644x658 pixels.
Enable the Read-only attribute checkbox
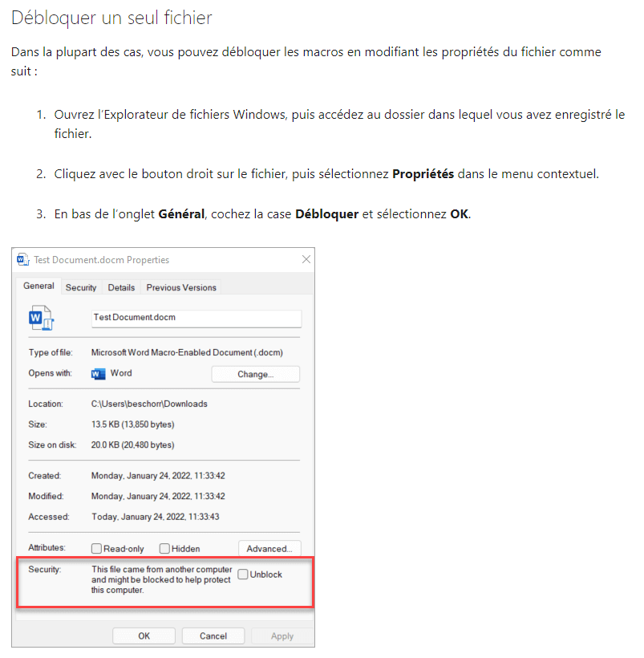point(97,549)
